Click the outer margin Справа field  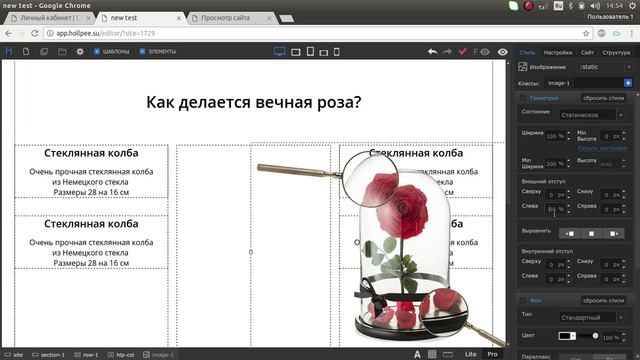610,209
